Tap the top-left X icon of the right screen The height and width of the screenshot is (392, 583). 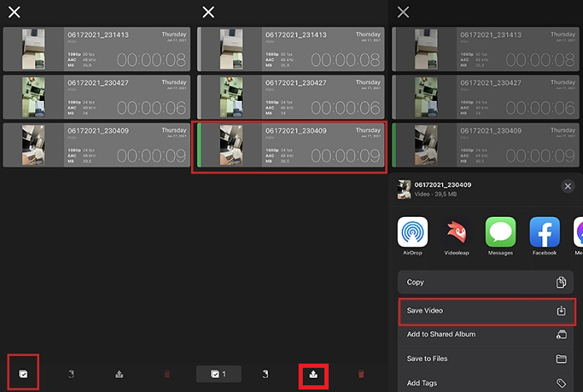[403, 13]
